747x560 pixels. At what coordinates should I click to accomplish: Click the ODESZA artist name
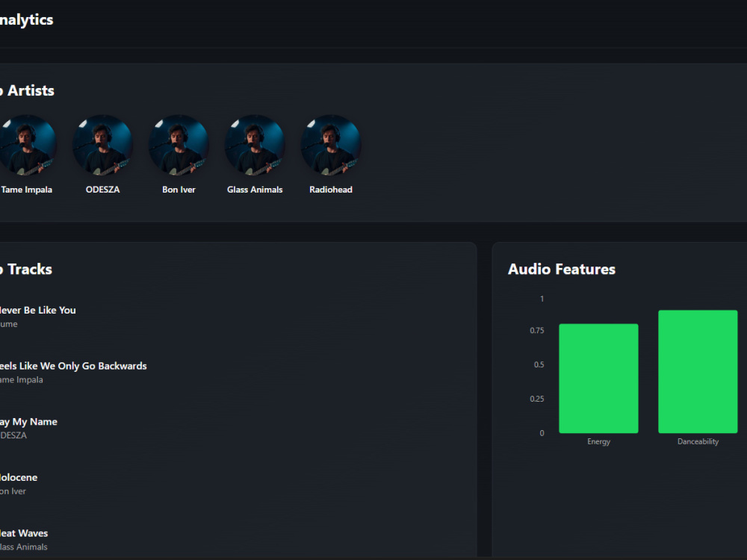click(x=102, y=190)
